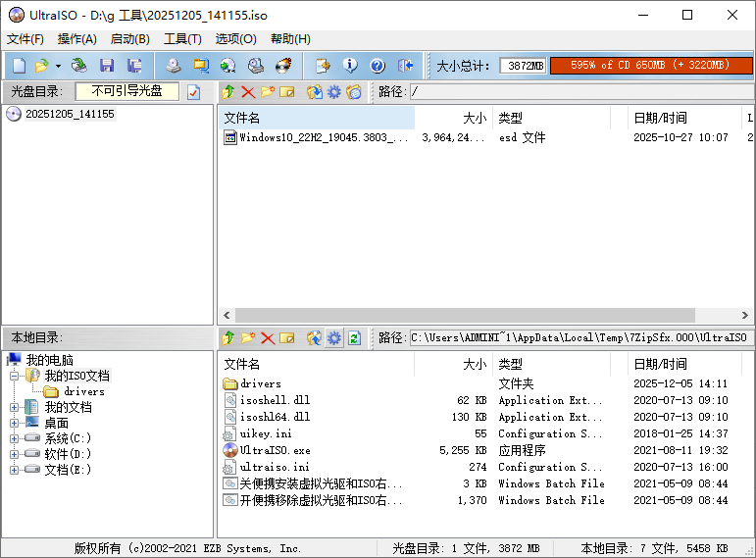The height and width of the screenshot is (558, 756).
Task: Click the Save As icon
Action: [134, 66]
